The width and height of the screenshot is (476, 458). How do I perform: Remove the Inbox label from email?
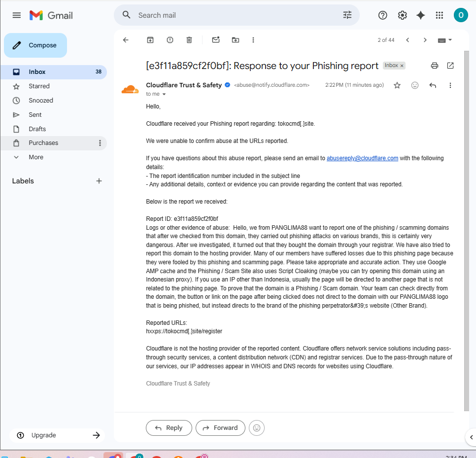402,66
